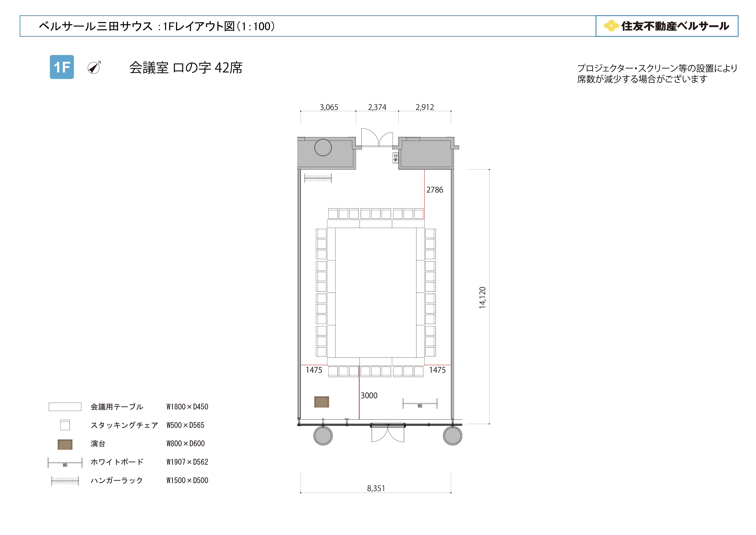Click the legend size W1500×D500
Image resolution: width=756 pixels, height=535 pixels.
187,480
